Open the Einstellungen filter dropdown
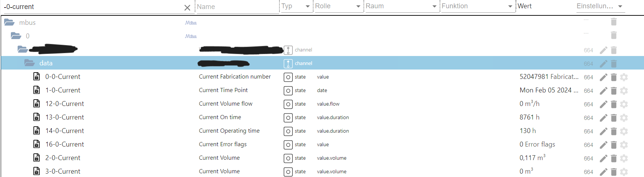Screen dimensions: 644x177 point(600,6)
